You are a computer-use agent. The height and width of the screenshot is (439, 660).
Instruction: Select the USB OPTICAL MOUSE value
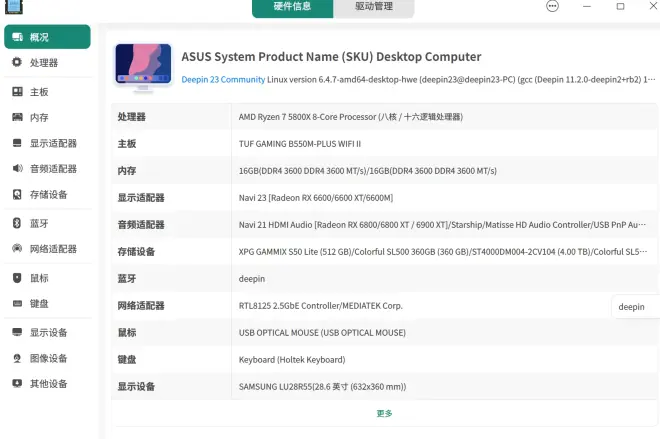click(x=322, y=333)
